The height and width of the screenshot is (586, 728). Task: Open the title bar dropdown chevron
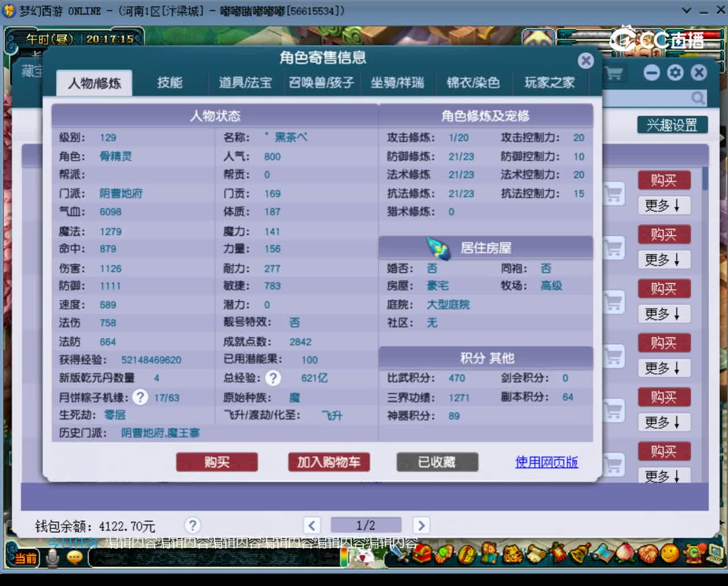point(686,11)
